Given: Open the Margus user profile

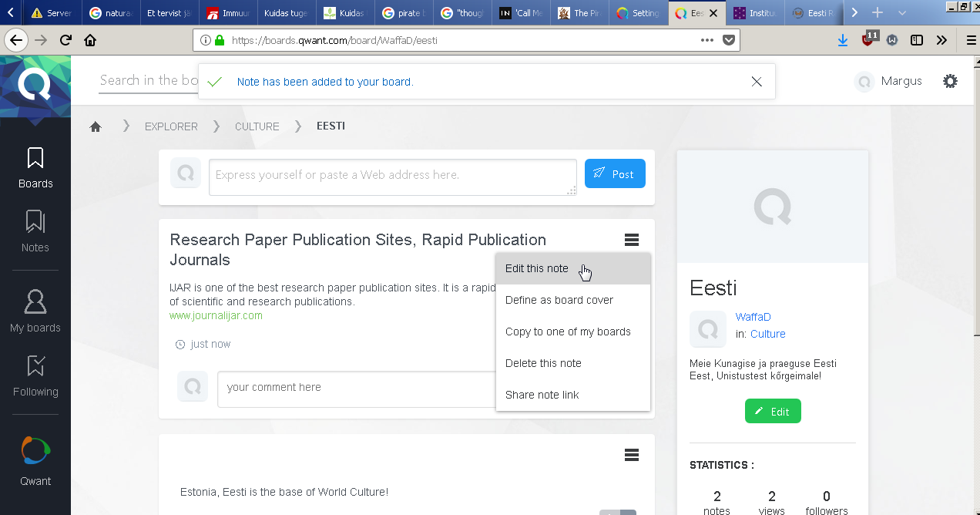Looking at the screenshot, I should [888, 81].
